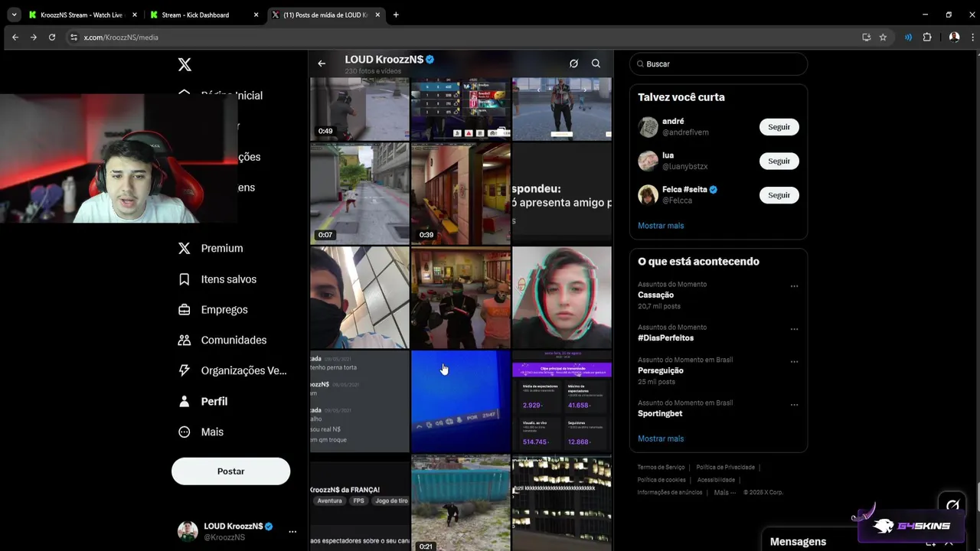Open the Messages drawer Mensagens

click(x=798, y=541)
